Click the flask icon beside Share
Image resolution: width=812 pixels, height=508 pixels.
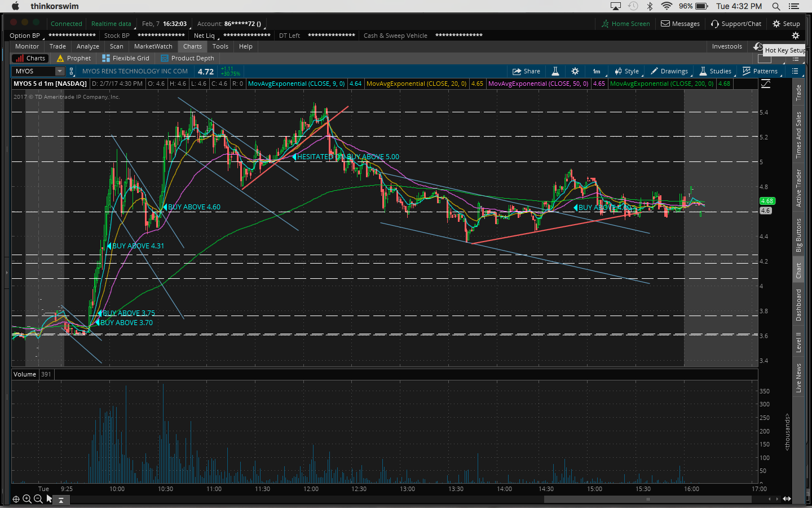[555, 71]
